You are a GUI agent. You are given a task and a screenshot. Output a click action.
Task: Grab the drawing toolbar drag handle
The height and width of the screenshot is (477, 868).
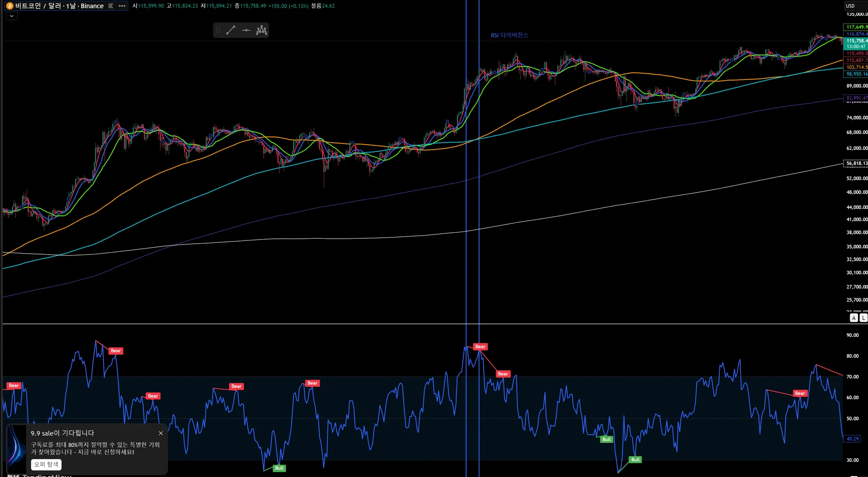point(218,30)
